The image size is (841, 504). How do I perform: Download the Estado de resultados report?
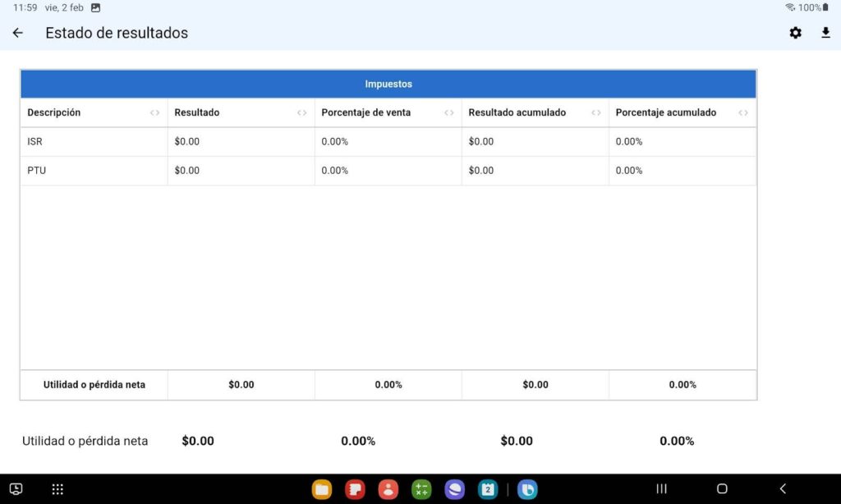pyautogui.click(x=825, y=33)
